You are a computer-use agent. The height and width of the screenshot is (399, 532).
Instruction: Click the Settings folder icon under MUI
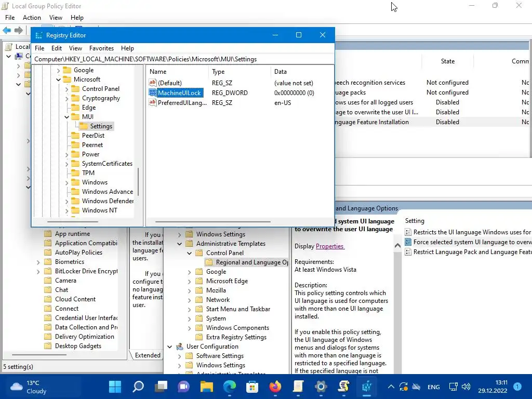(x=84, y=126)
